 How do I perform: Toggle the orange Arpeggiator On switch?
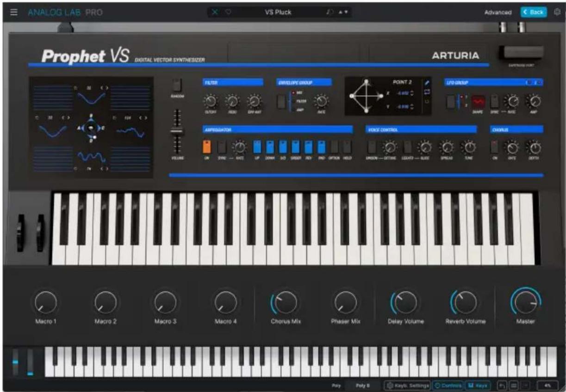207,147
